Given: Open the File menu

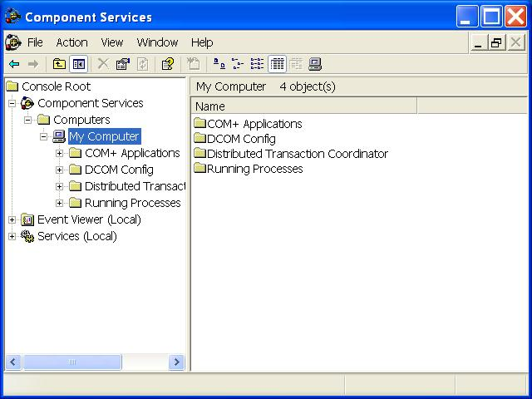Looking at the screenshot, I should [x=35, y=42].
